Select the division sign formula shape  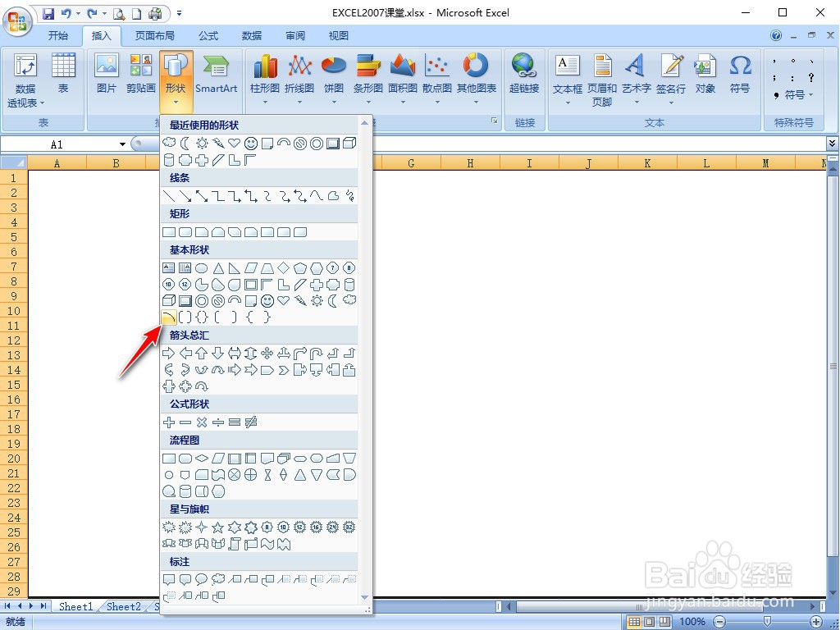[x=218, y=422]
